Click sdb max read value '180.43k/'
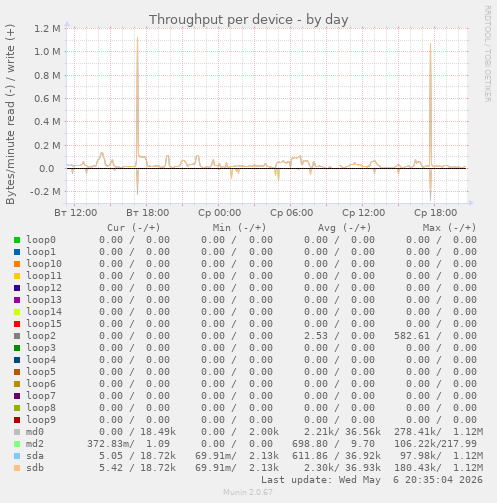This screenshot has height=503, width=497. (418, 468)
